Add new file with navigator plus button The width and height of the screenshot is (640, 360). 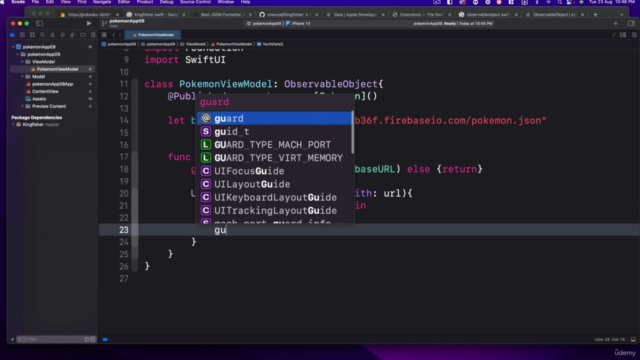(12, 339)
